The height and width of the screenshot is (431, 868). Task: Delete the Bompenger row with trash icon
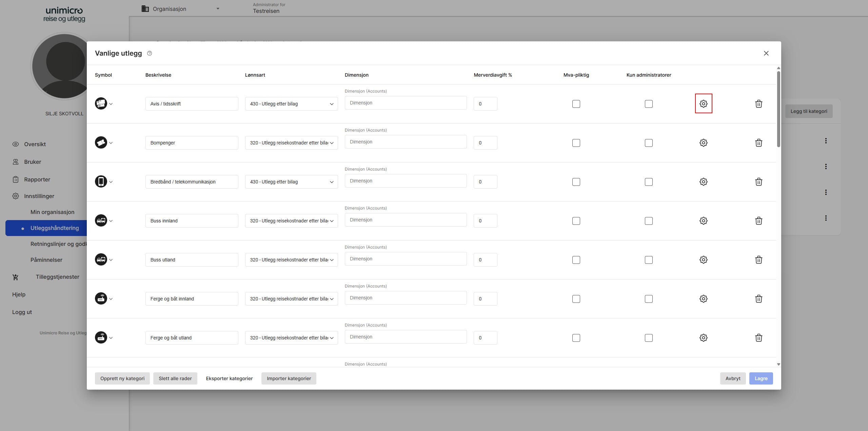coord(758,143)
